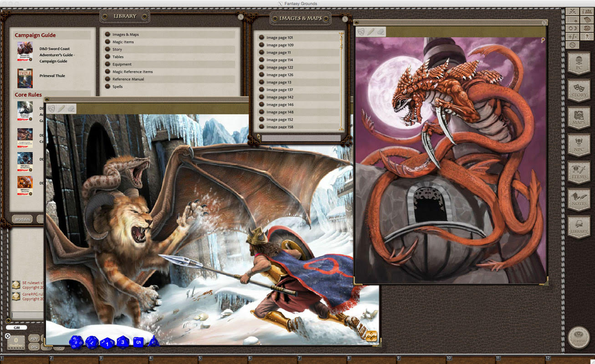This screenshot has width=595, height=364.
Task: Open the Items sidebar button
Action: point(579,172)
